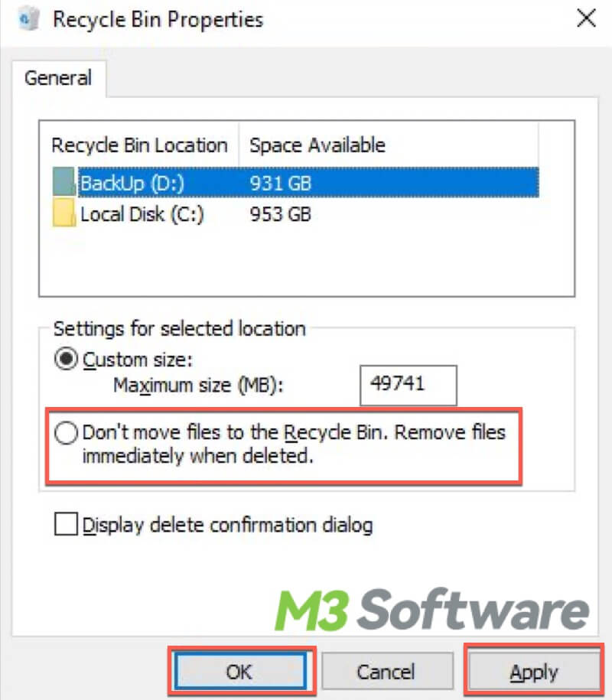Close the Recycle Bin Properties dialog

pyautogui.click(x=586, y=19)
